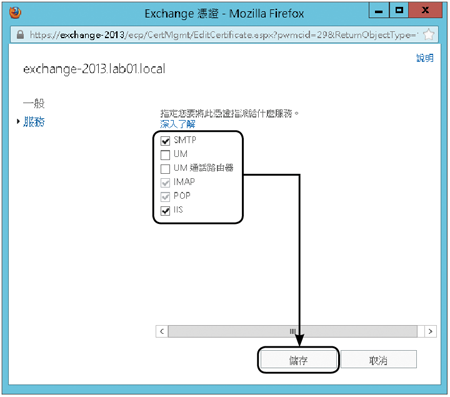Click the horizontal scrollbar left arrow
The image size is (450, 397).
(162, 331)
